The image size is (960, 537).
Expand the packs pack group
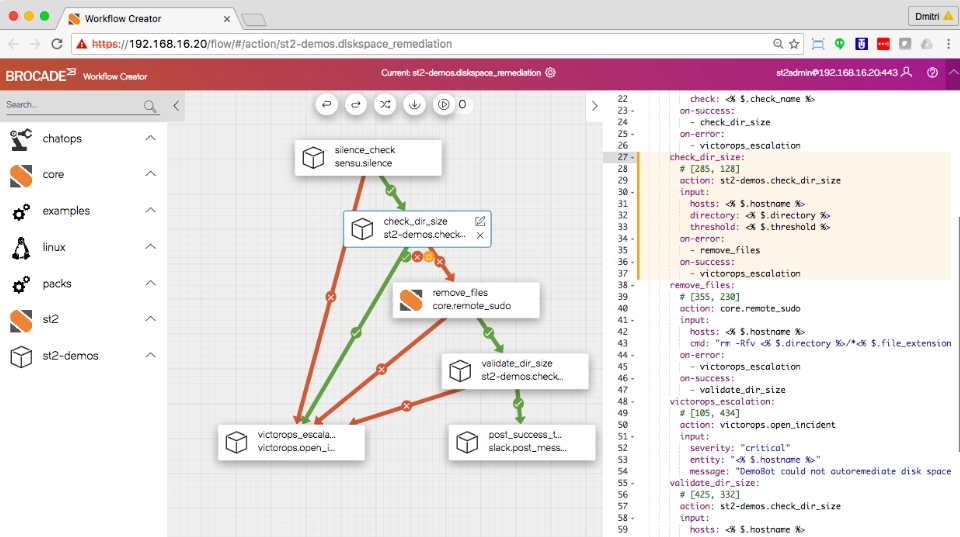coord(151,283)
